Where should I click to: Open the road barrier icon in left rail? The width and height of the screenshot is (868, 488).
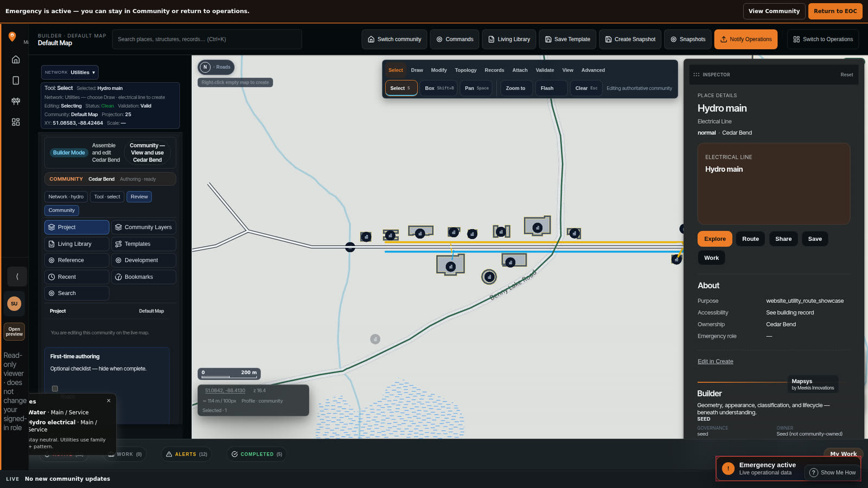pos(16,101)
